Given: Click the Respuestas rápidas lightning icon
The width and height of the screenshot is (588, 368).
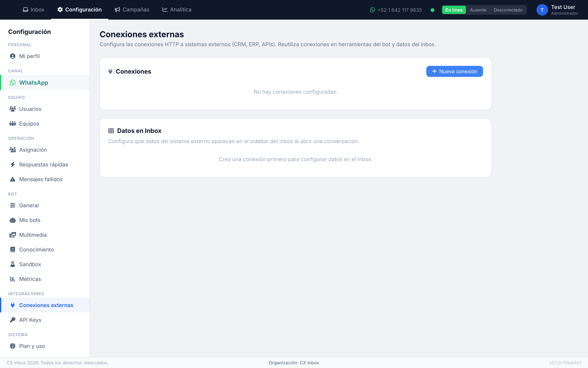Looking at the screenshot, I should coord(13,165).
